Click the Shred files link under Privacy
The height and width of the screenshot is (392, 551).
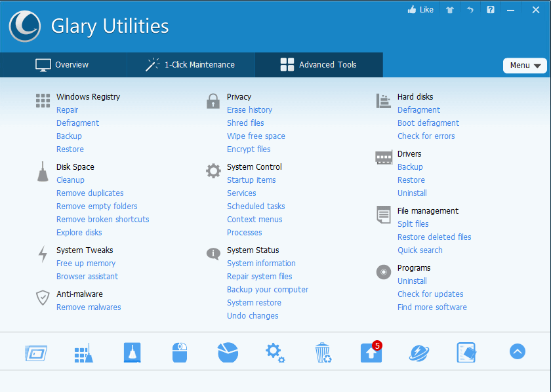click(245, 123)
